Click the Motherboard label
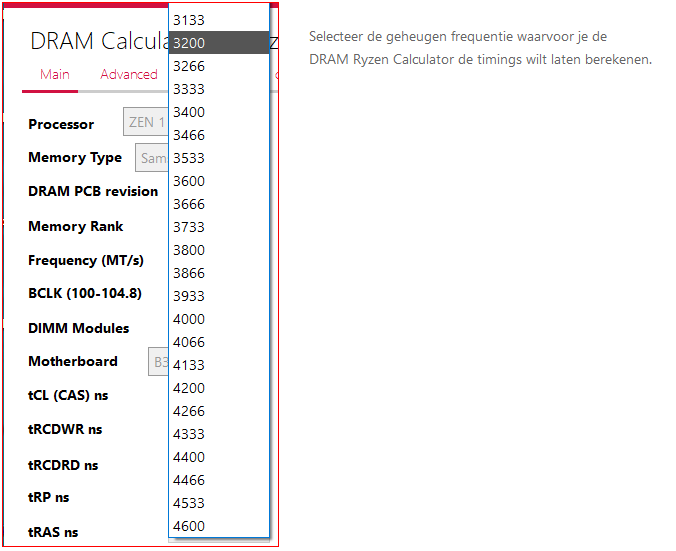 coord(73,361)
